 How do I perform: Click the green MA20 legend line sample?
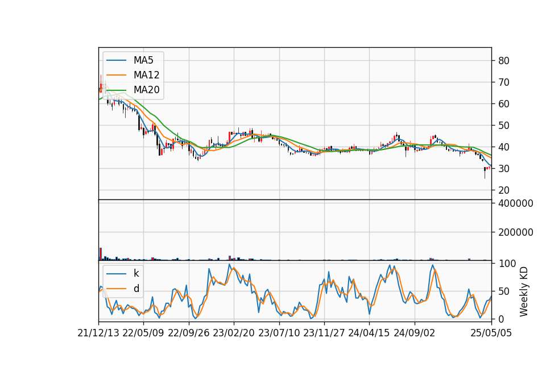(116, 90)
